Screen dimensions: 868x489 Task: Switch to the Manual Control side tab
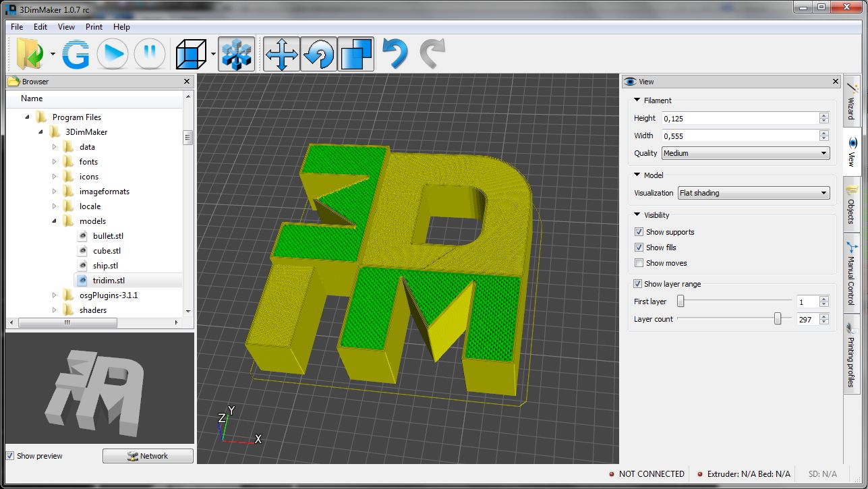(x=852, y=275)
